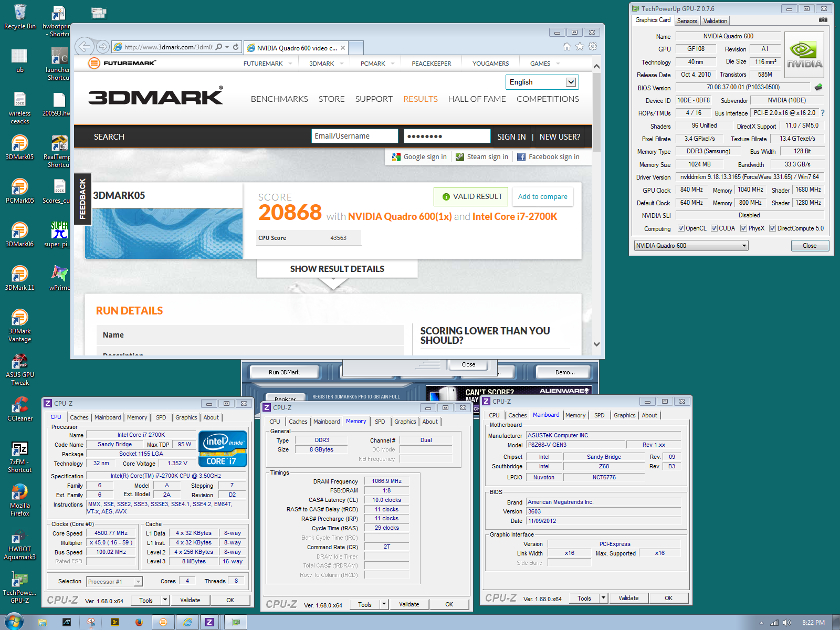
Task: Open Recycle Bin desktop icon
Action: pyautogui.click(x=20, y=17)
